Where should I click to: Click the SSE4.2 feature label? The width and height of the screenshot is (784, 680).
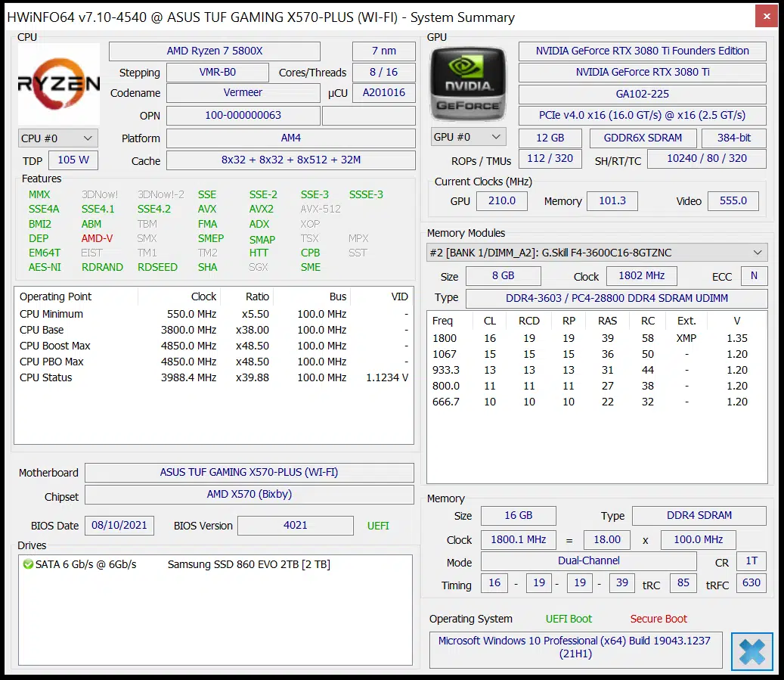click(154, 210)
